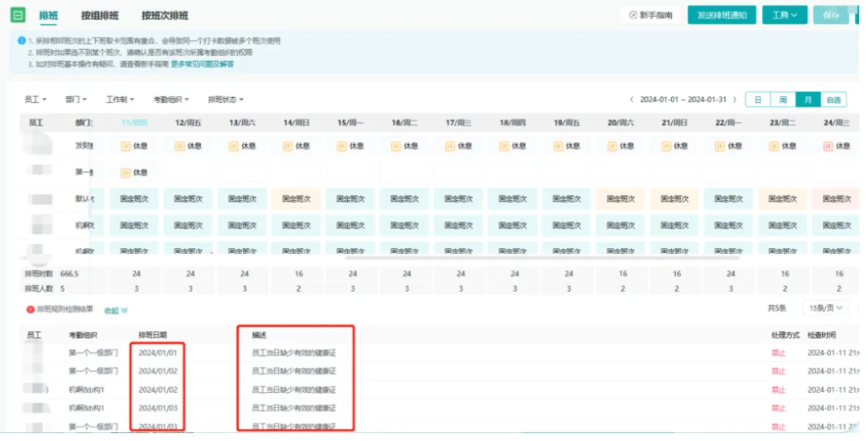Click the 排班规则检测结果 label
Image resolution: width=868 pixels, height=441 pixels.
65,310
